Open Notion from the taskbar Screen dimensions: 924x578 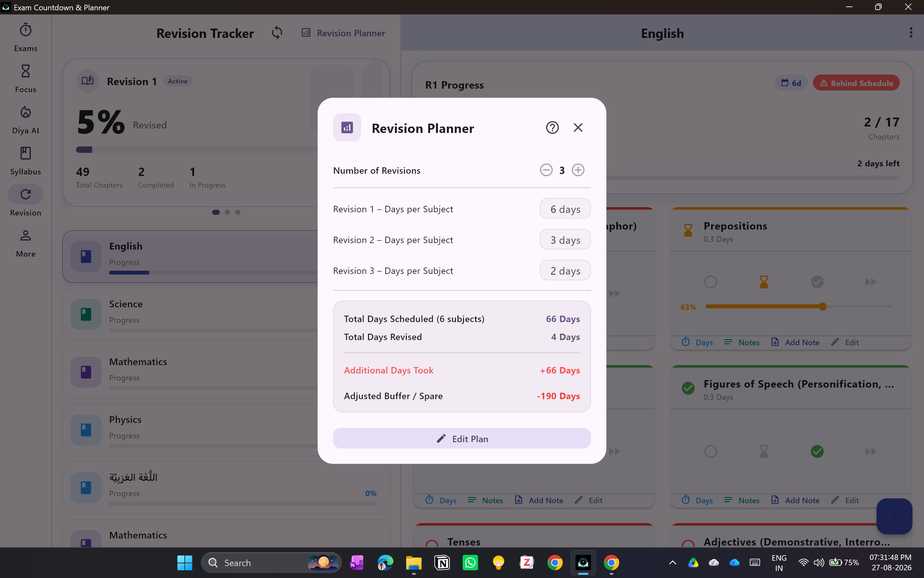(x=442, y=563)
